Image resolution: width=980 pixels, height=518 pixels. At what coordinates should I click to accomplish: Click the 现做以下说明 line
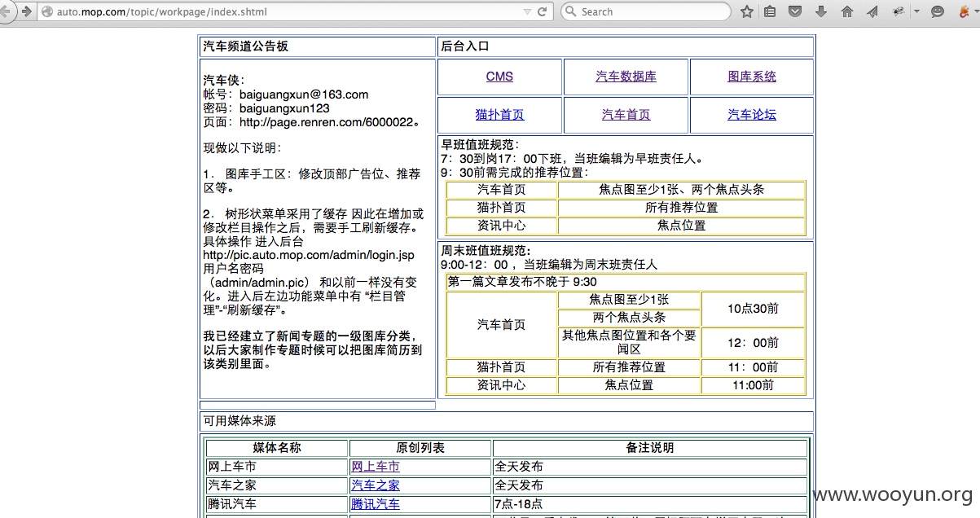pos(242,148)
